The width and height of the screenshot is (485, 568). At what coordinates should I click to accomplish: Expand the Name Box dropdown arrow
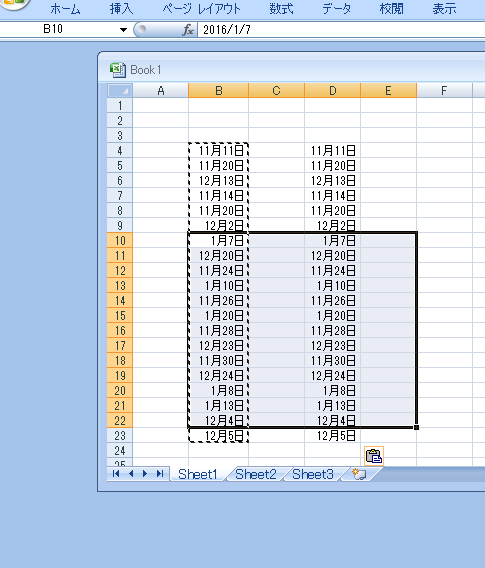tap(124, 30)
